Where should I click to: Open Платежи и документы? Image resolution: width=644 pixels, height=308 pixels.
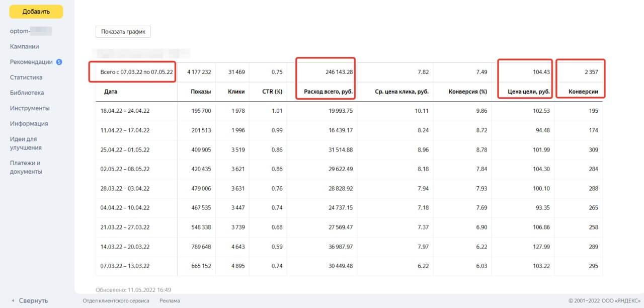coord(26,167)
